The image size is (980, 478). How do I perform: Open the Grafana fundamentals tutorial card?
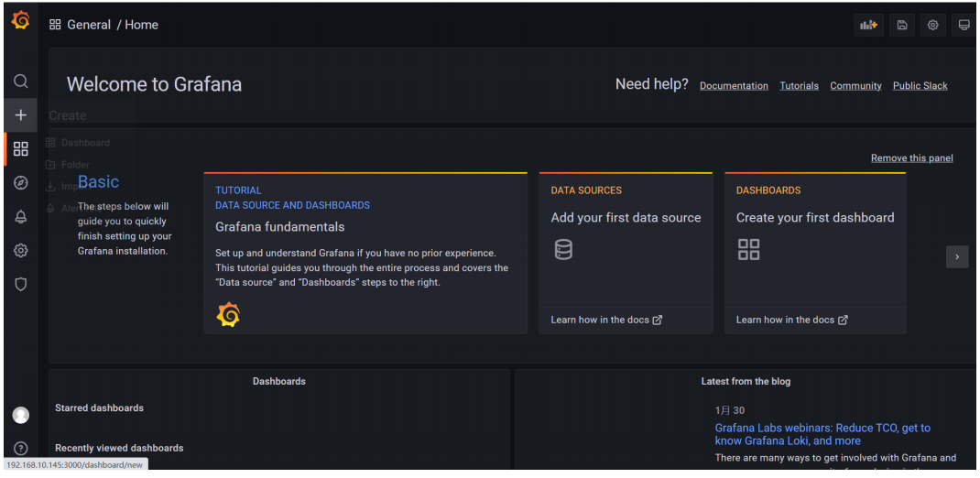pos(365,253)
